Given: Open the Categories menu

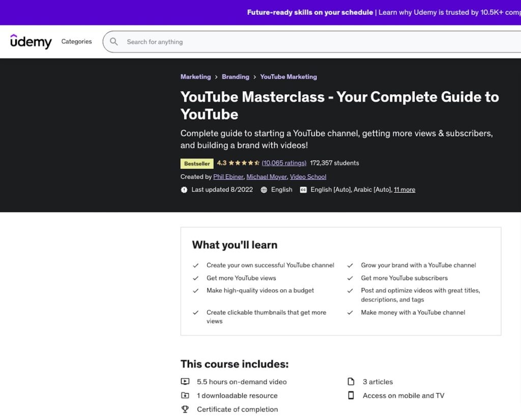Looking at the screenshot, I should pos(76,42).
